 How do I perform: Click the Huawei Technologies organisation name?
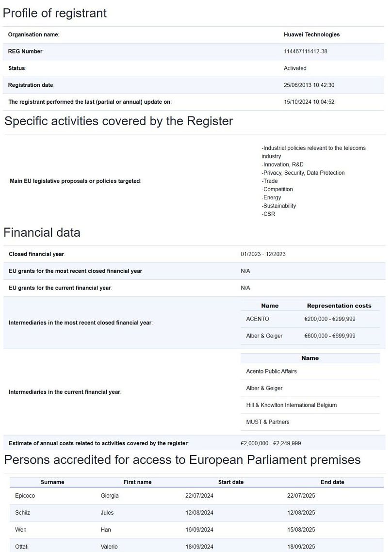(x=311, y=35)
